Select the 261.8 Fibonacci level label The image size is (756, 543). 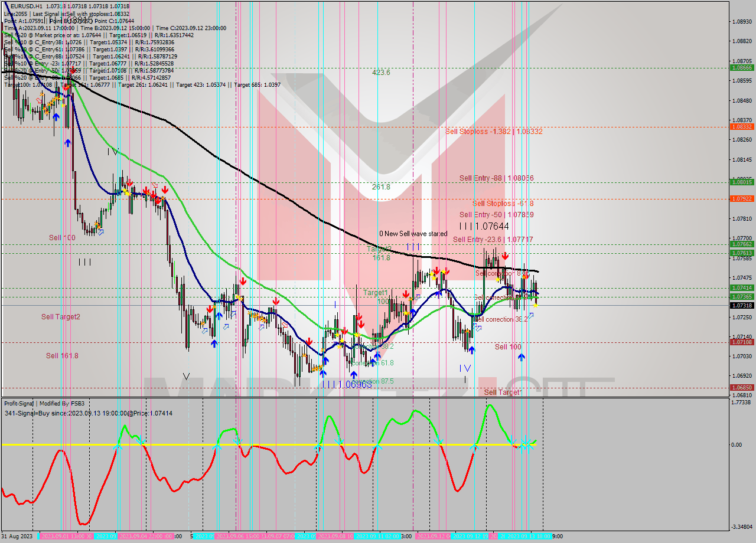pos(381,187)
